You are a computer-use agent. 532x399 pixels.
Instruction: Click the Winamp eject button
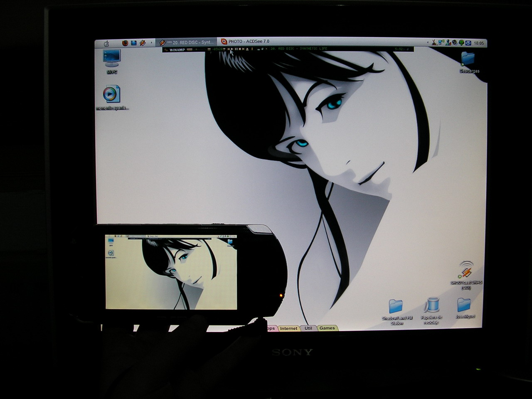pos(247,49)
